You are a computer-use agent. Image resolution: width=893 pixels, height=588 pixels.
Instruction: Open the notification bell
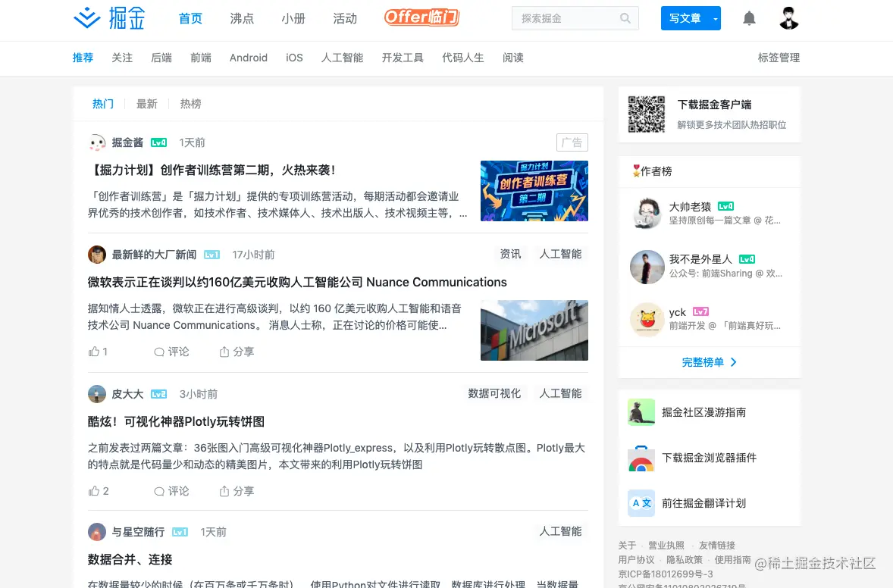tap(749, 18)
